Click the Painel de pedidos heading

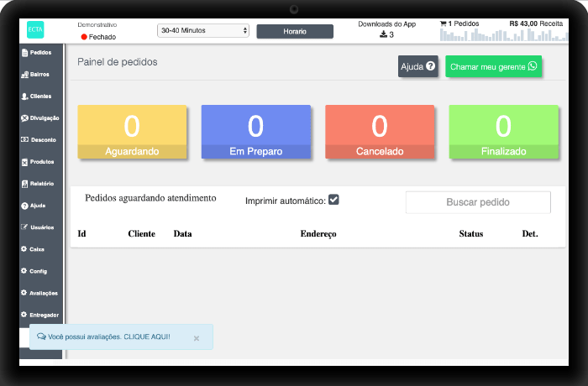(x=118, y=62)
